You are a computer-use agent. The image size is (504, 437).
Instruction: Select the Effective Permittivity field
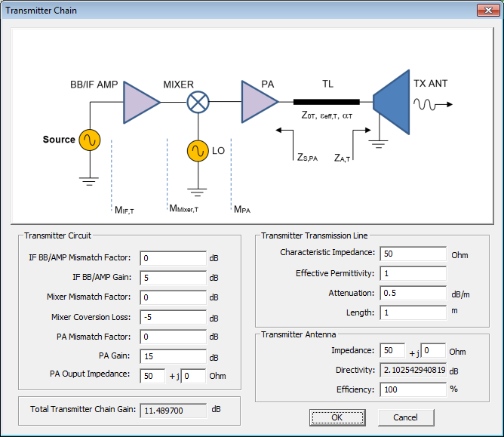413,273
